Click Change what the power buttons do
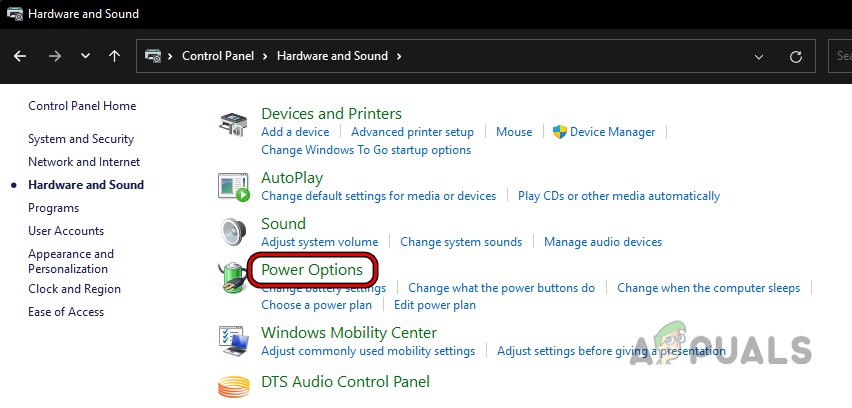 (x=501, y=288)
